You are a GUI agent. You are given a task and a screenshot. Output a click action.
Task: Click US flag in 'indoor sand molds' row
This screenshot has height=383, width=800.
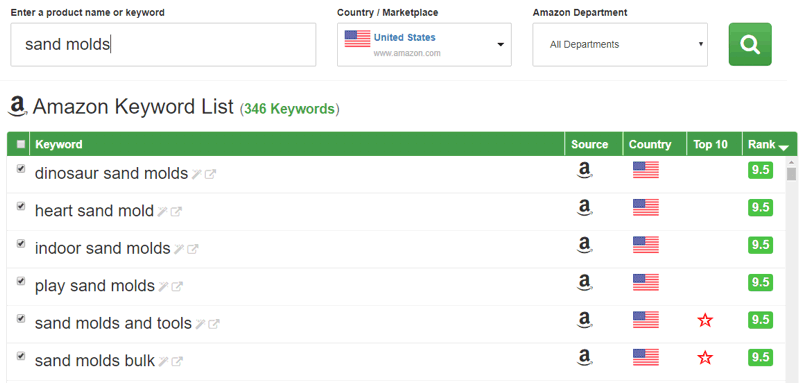[x=646, y=245]
